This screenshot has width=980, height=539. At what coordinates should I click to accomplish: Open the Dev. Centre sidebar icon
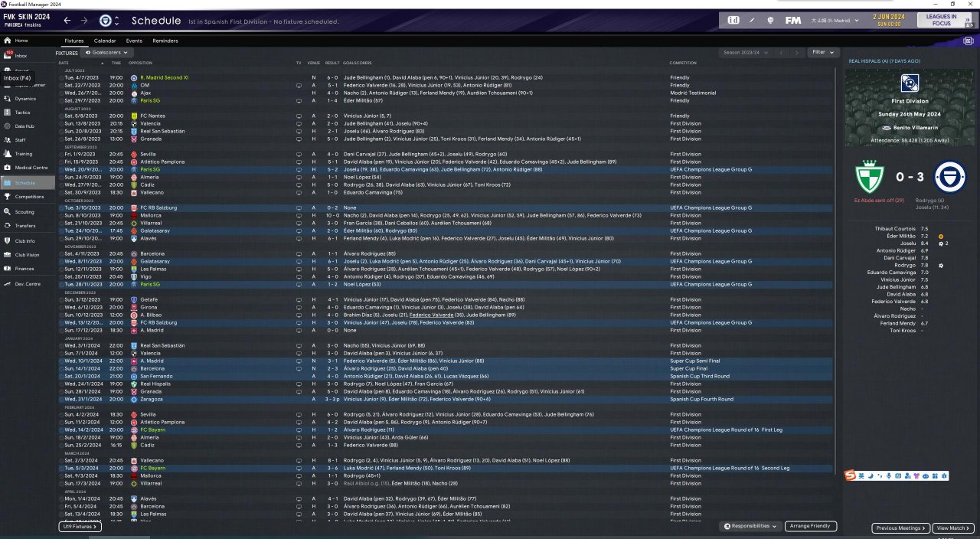point(8,284)
